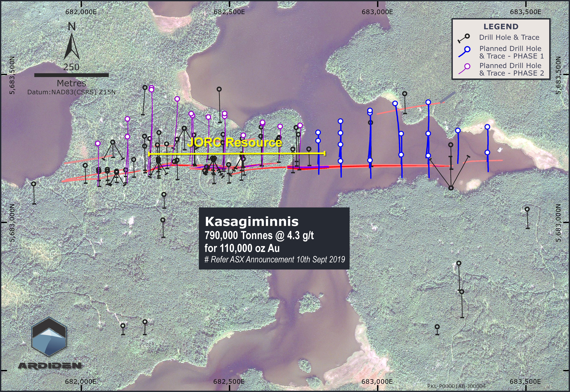Image resolution: width=570 pixels, height=392 pixels.
Task: Click '790,000 Tonnes @ 4.3 g/t' text
Action: point(259,236)
